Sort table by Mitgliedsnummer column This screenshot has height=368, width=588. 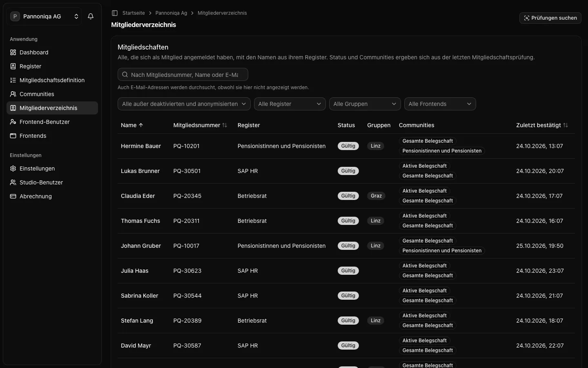coord(200,125)
